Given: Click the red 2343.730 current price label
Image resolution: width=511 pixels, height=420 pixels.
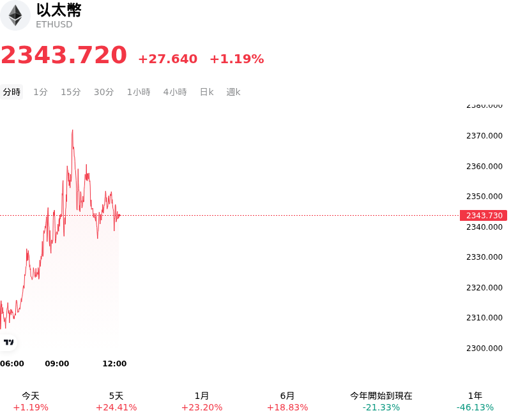Looking at the screenshot, I should pos(484,216).
